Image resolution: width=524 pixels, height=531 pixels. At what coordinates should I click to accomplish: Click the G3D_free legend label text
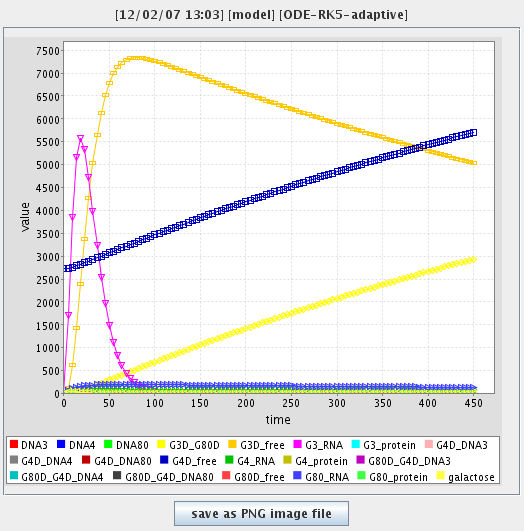coord(262,445)
